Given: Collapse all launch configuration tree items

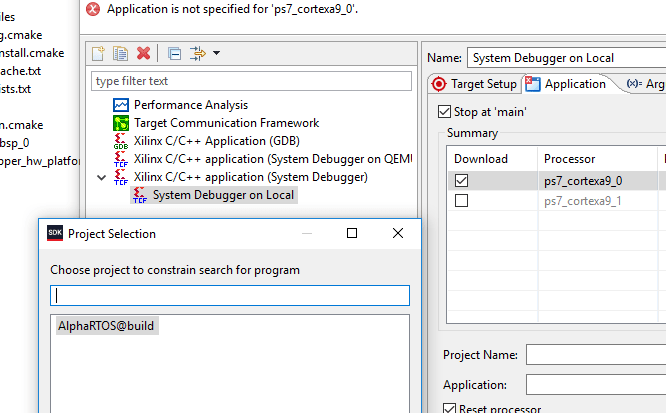Looking at the screenshot, I should pyautogui.click(x=174, y=54).
